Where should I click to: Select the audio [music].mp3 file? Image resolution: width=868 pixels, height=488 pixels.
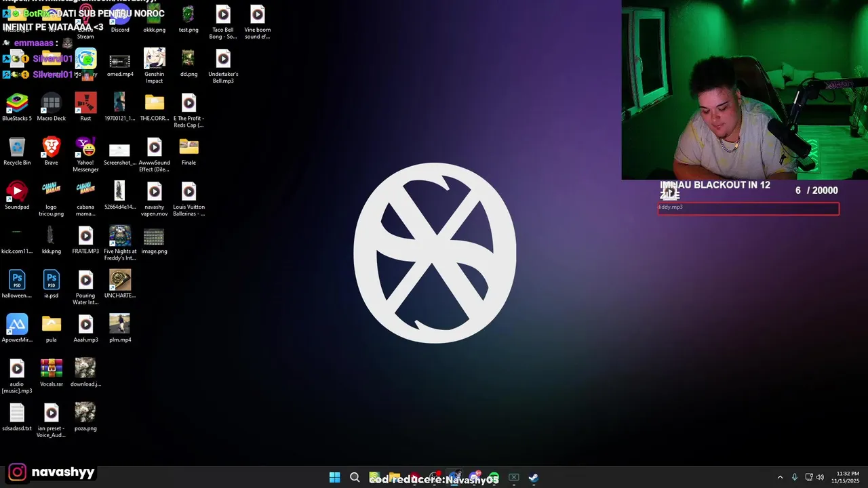17,376
